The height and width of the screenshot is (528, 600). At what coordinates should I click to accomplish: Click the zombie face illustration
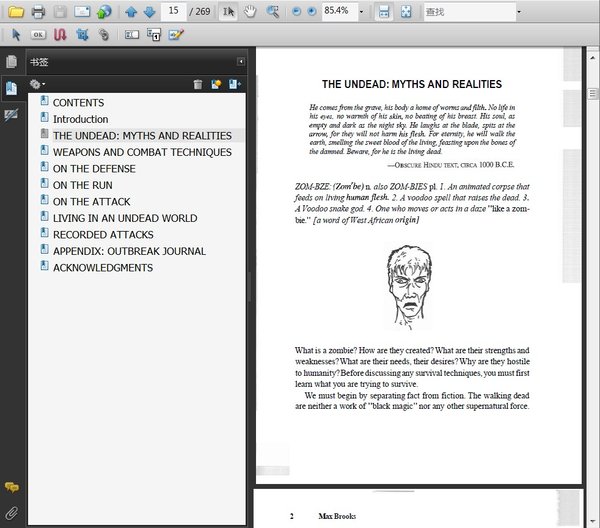409,287
